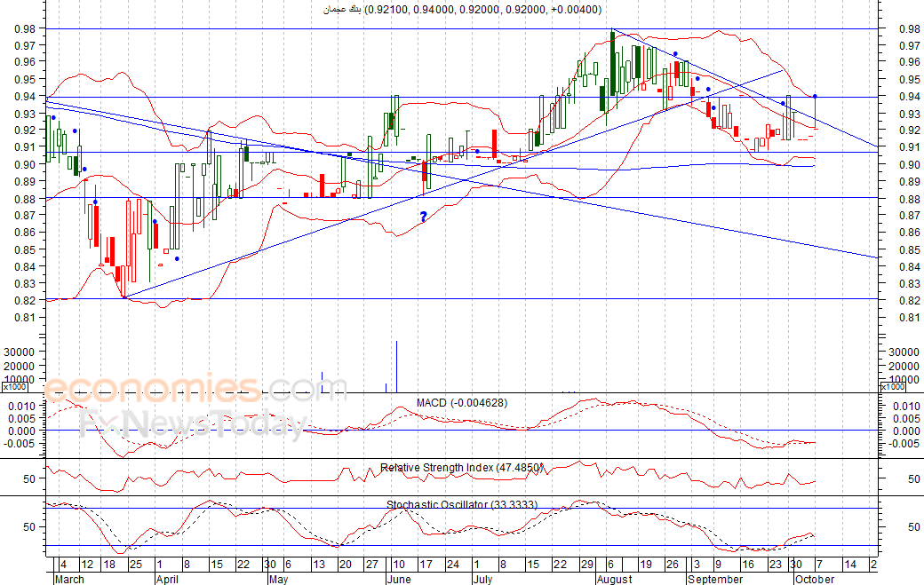This screenshot has width=924, height=585.
Task: Click the 0.98 label on the left price axis
Action: [25, 28]
